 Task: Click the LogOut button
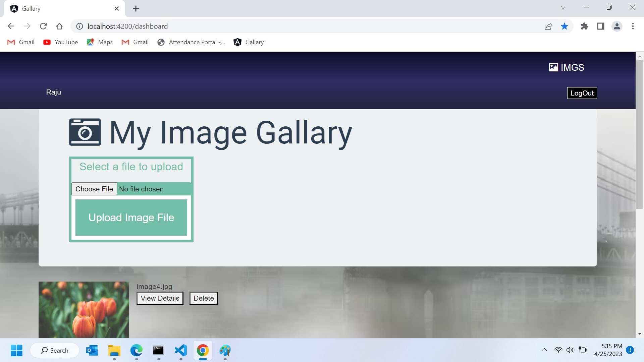[x=582, y=93]
